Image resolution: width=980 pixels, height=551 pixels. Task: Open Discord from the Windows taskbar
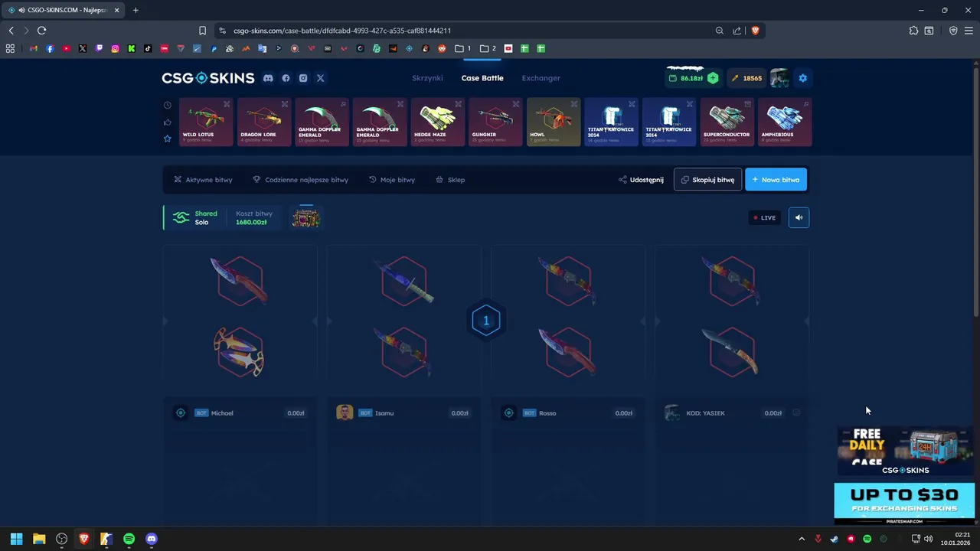pyautogui.click(x=152, y=539)
